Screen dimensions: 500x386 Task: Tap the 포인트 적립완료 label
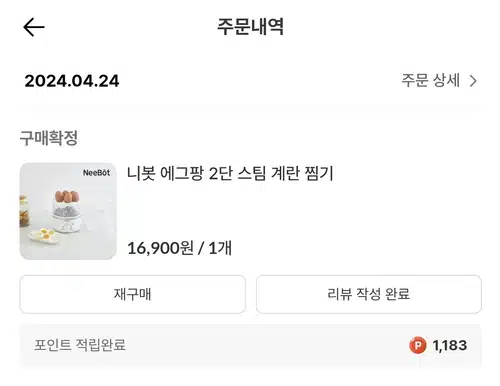tap(80, 345)
